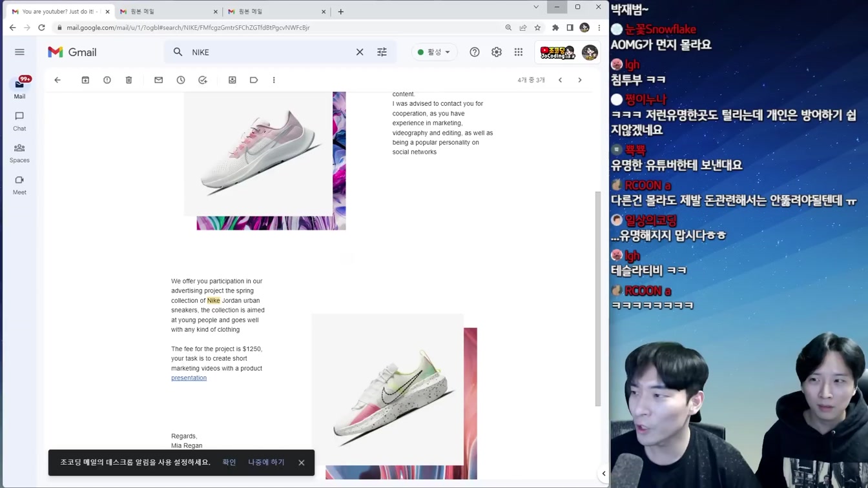
Task: Open browser extensions puzzle icon
Action: tap(555, 28)
